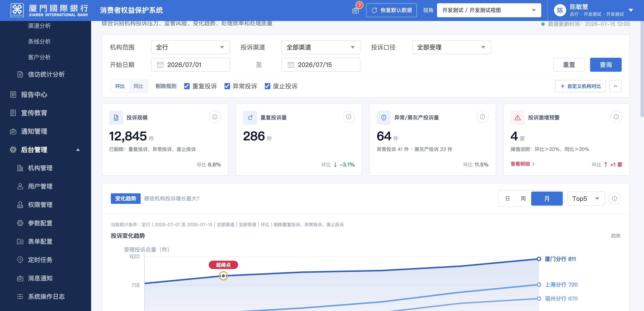Open the 系统操作日志 menu label
The height and width of the screenshot is (311, 644).
(46, 297)
